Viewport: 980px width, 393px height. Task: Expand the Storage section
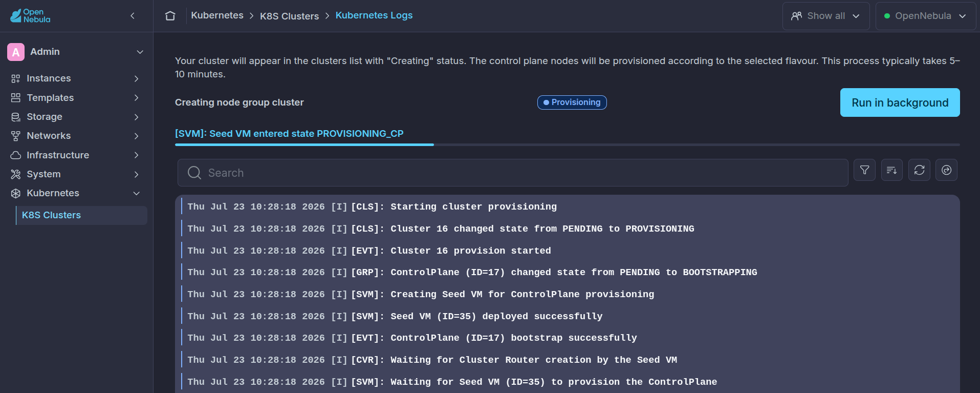137,117
